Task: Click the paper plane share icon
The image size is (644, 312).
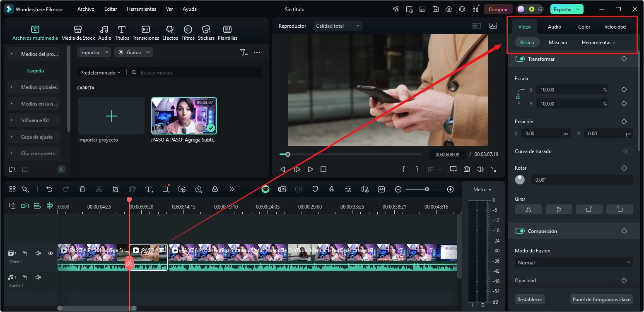Action: 396,9
